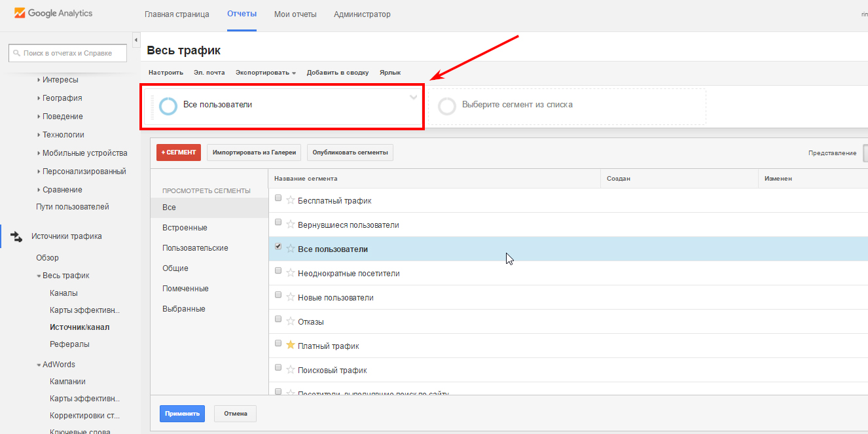Star the Все пользователи segment row
This screenshot has height=434, width=868.
[291, 249]
